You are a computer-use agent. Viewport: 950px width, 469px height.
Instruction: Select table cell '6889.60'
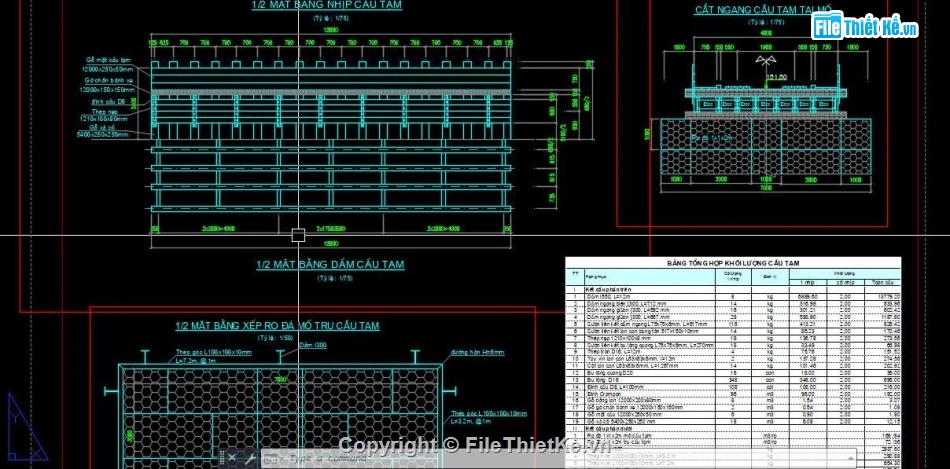click(807, 296)
